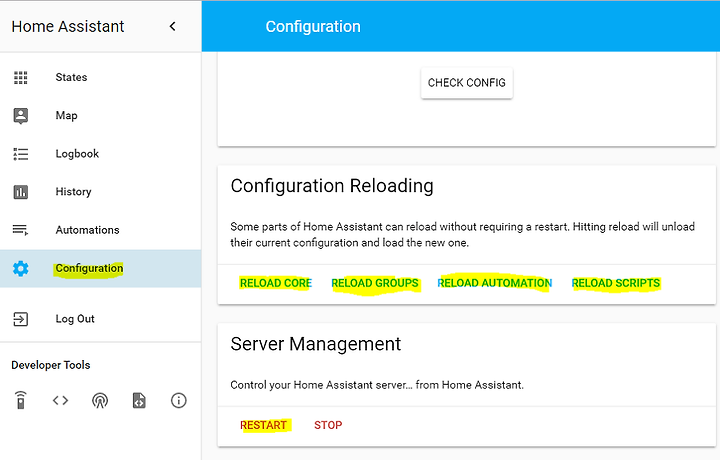
Task: Click the Server Management heading
Action: coord(315,344)
